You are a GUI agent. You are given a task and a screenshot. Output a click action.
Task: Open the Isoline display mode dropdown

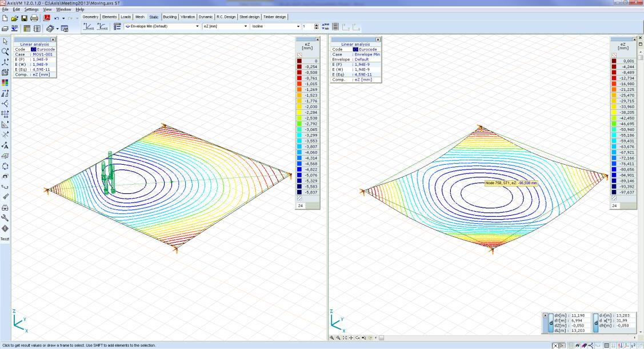(275, 26)
